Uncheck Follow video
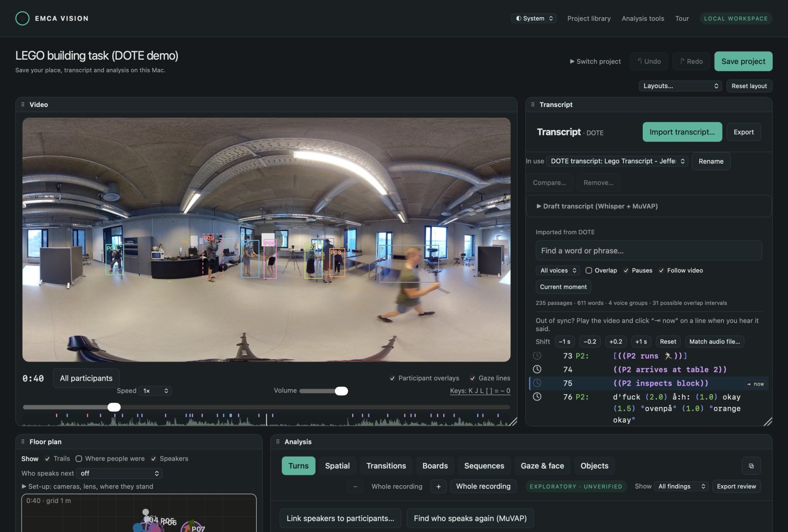Screen dimensions: 788x532 coord(661,270)
